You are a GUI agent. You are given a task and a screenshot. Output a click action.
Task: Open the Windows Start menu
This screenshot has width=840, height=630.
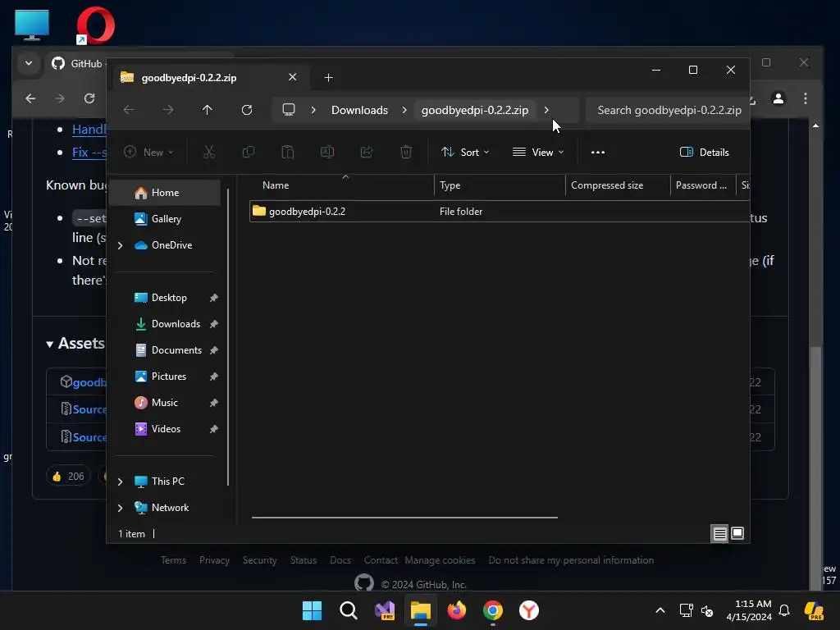point(313,610)
